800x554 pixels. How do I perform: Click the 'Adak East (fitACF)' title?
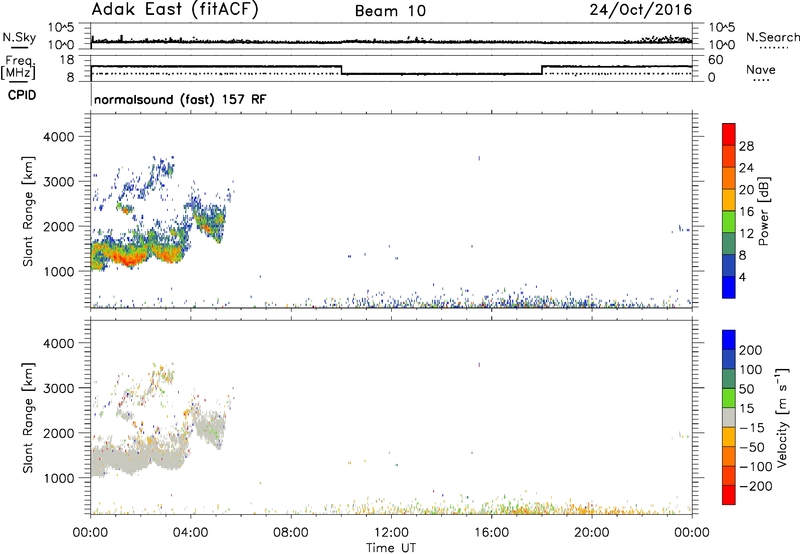click(x=175, y=10)
